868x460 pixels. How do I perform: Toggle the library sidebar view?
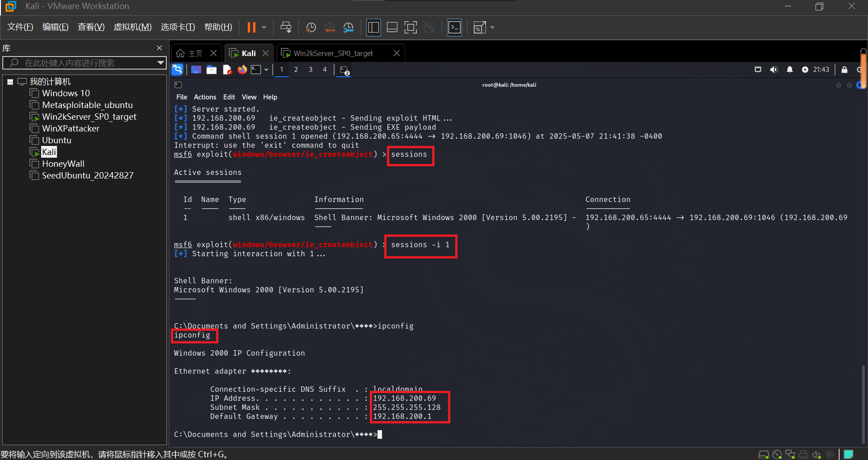(x=374, y=28)
